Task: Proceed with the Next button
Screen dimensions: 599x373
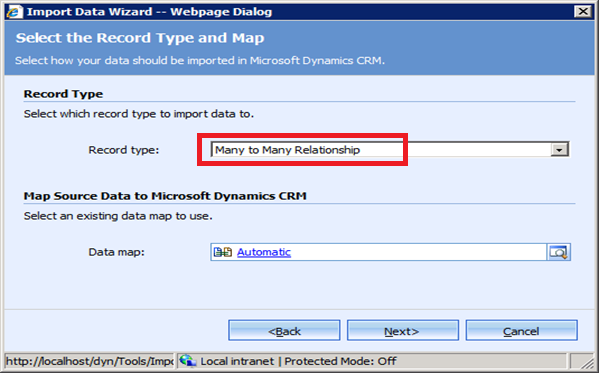Action: [x=403, y=331]
